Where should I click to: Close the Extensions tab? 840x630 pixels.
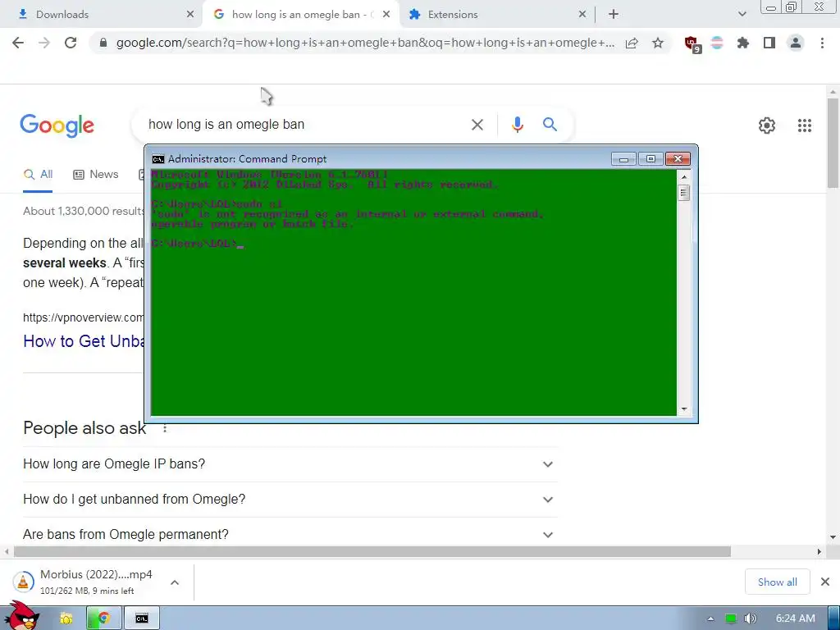pyautogui.click(x=582, y=15)
